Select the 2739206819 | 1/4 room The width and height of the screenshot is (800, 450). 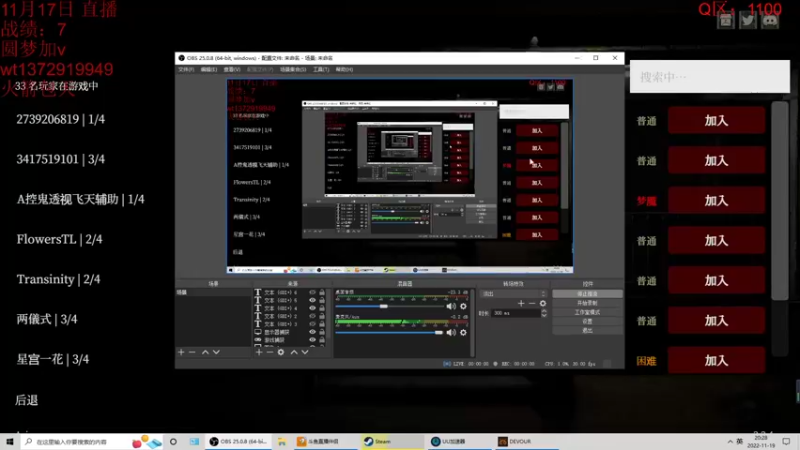(x=60, y=119)
